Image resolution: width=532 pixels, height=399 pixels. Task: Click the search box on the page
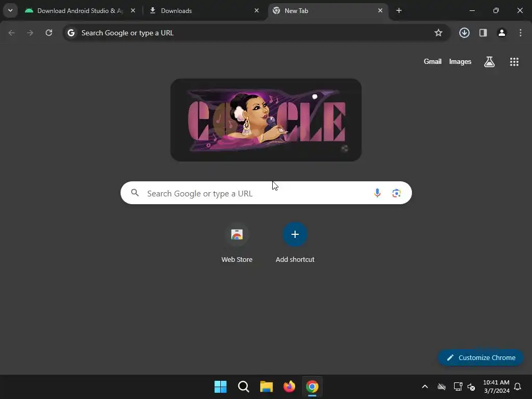tap(266, 193)
